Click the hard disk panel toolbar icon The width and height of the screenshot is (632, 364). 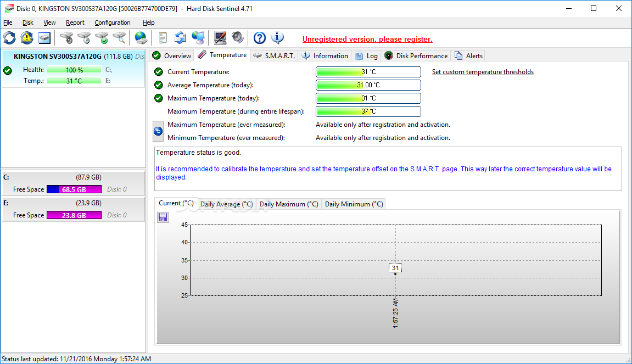coord(44,38)
